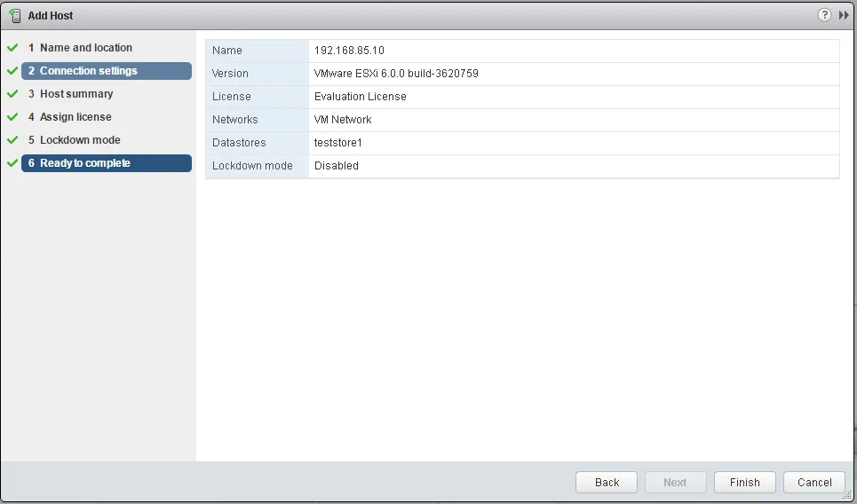Select step 2 Connection settings
Image resolution: width=857 pixels, height=504 pixels.
point(88,71)
